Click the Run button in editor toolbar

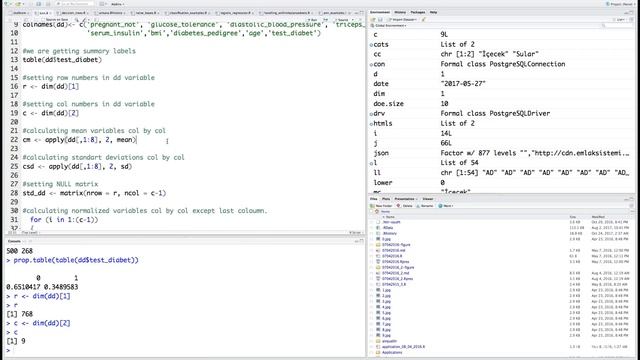313,20
